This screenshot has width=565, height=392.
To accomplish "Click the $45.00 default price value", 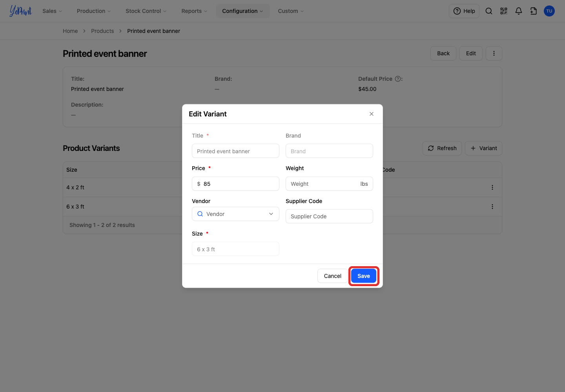I will [367, 89].
